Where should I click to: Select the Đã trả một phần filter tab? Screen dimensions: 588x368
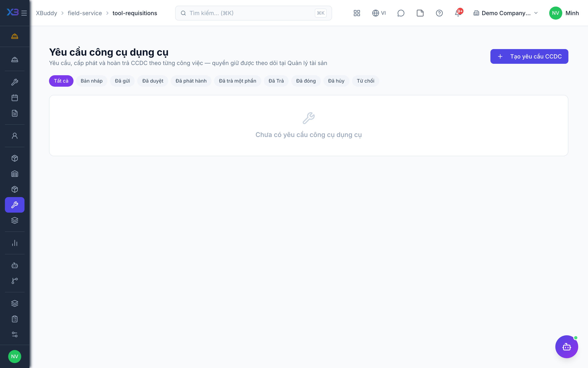point(237,81)
